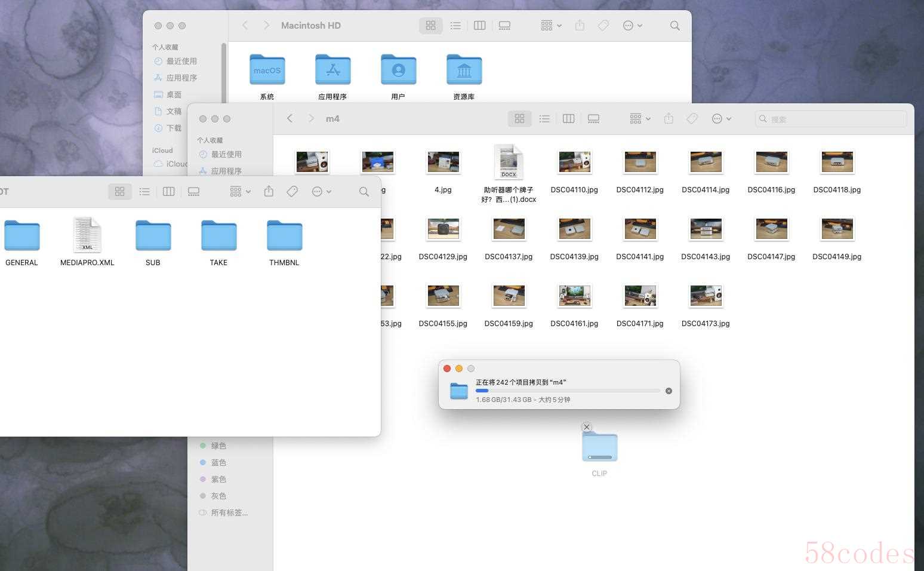Open the MEDIAPRO.XML file icon
Image resolution: width=924 pixels, height=571 pixels.
tap(87, 235)
